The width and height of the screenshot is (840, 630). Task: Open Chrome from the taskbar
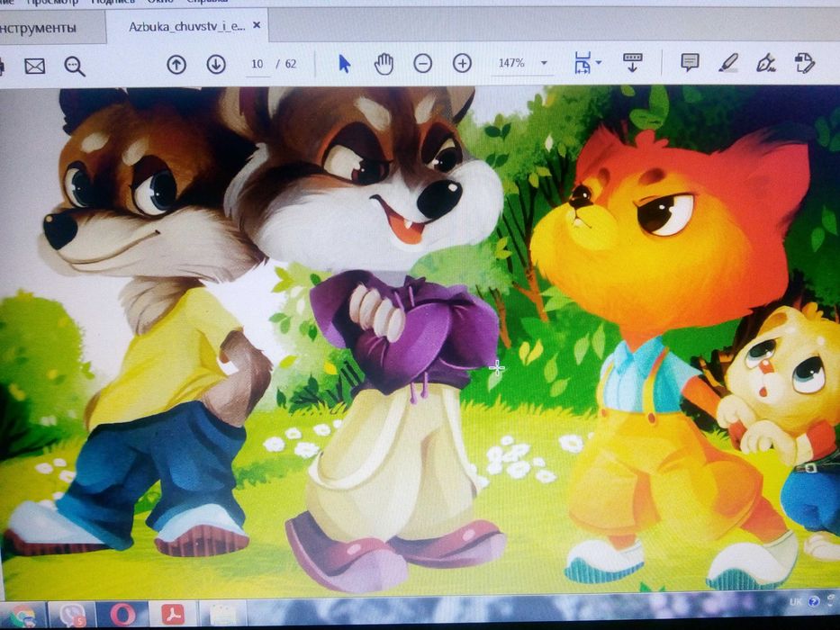click(x=22, y=615)
